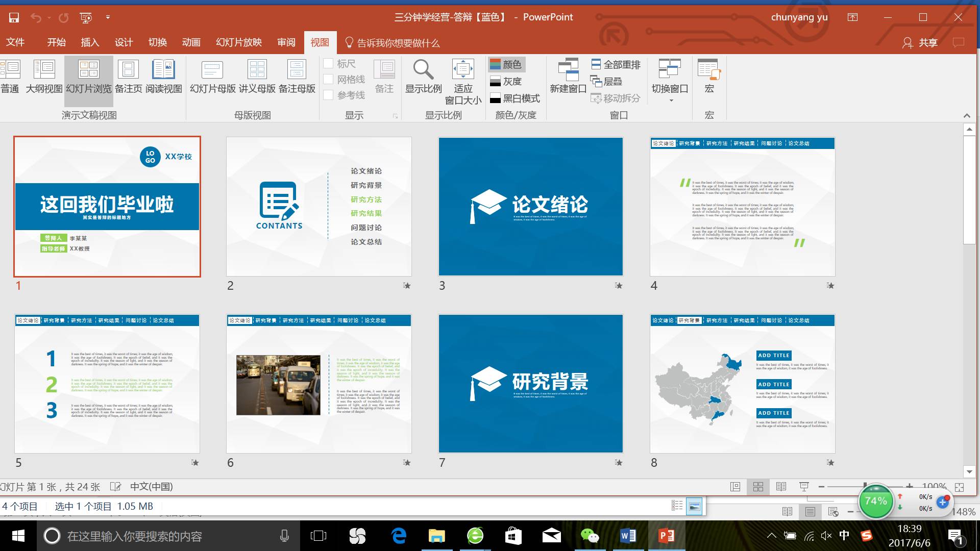Toggle the Guides (参考线) checkbox
This screenshot has width=980, height=551.
tap(329, 95)
